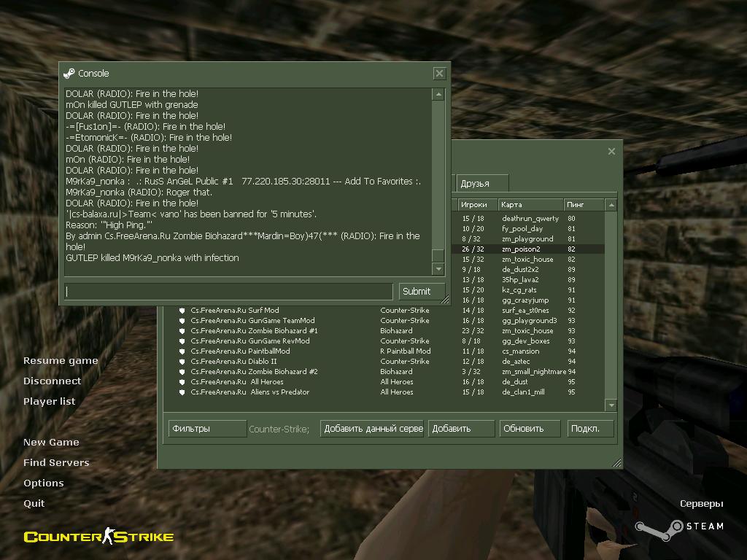The image size is (747, 560).
Task: Select the gg_crazyjump map row
Action: tap(528, 300)
